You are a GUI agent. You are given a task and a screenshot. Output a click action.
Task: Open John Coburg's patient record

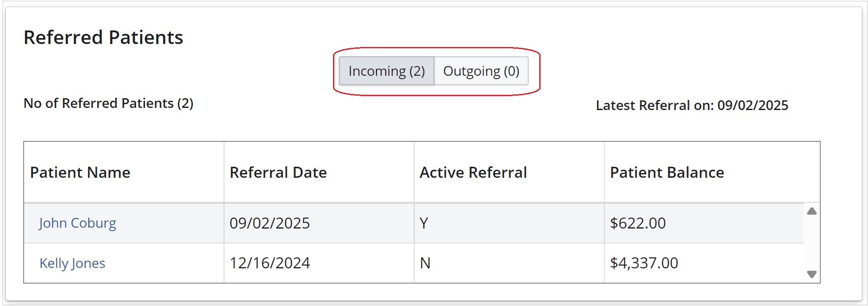77,223
